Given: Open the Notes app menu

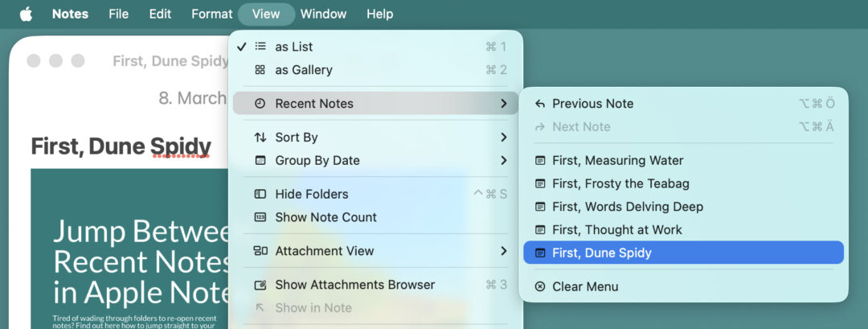Looking at the screenshot, I should pos(70,14).
